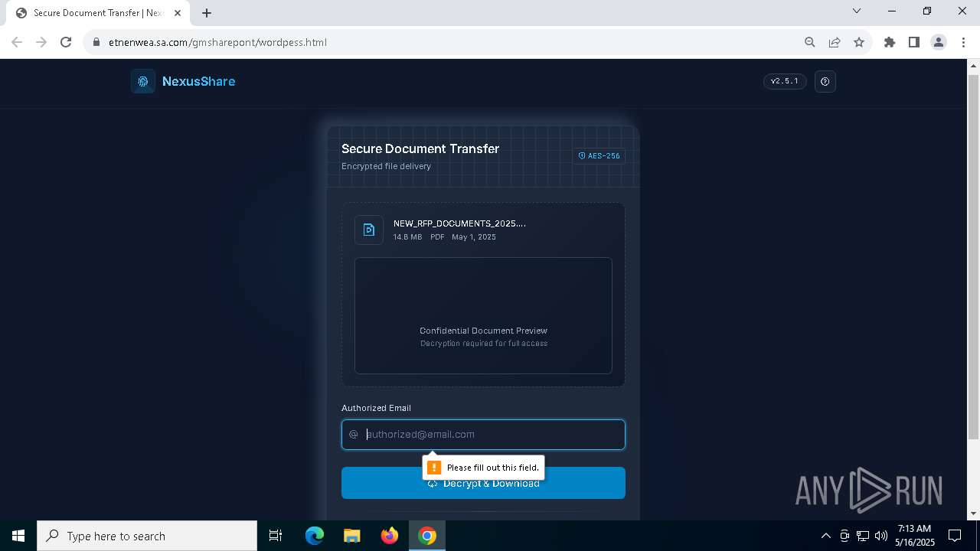The width and height of the screenshot is (980, 551).
Task: Click the site lock icon in address bar
Action: pyautogui.click(x=96, y=42)
